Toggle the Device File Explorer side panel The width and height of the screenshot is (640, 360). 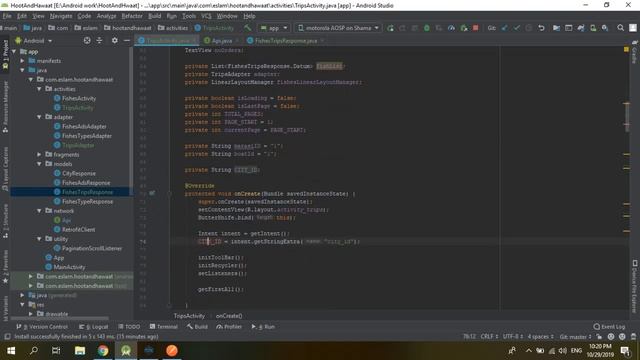tap(635, 286)
